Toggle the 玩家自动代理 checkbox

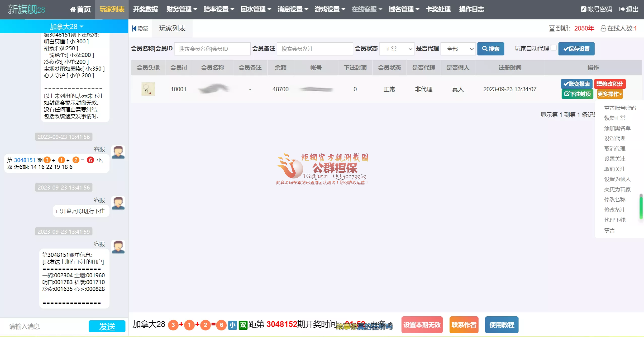[553, 48]
